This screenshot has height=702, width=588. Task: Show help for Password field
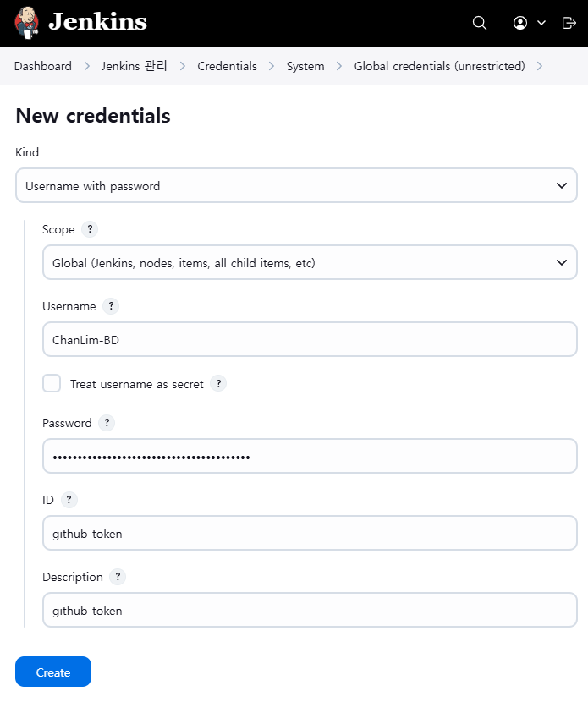pyautogui.click(x=107, y=423)
